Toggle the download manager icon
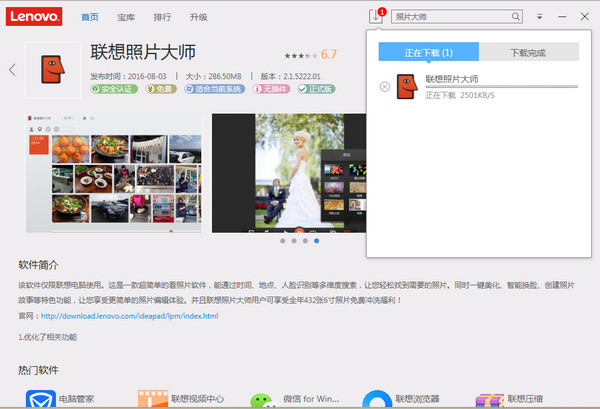 (376, 16)
